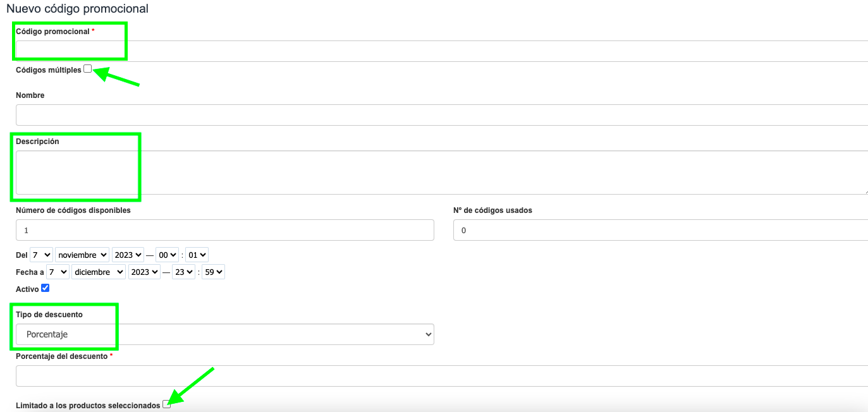Open the day dropdown in the Fecha a row
Screen dimensions: 868x412
pyautogui.click(x=58, y=272)
